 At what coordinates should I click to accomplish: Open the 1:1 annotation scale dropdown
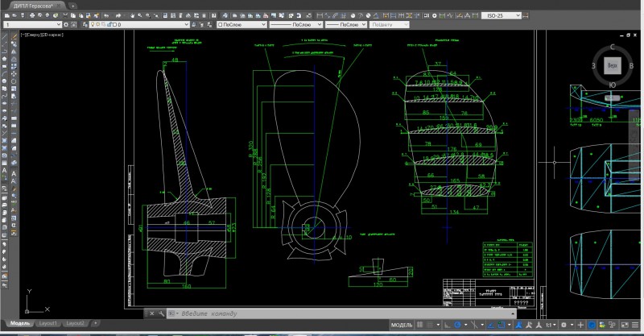551,325
